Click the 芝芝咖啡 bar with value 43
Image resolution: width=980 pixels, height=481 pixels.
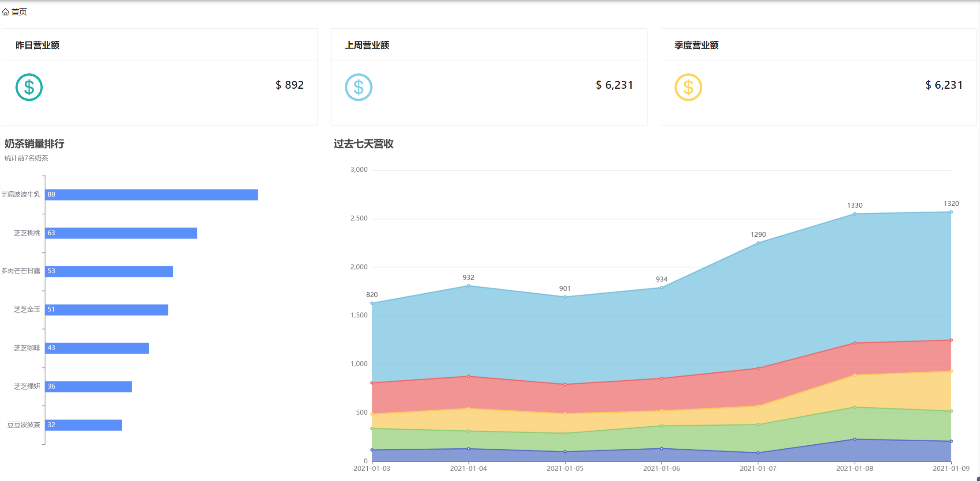pyautogui.click(x=97, y=348)
